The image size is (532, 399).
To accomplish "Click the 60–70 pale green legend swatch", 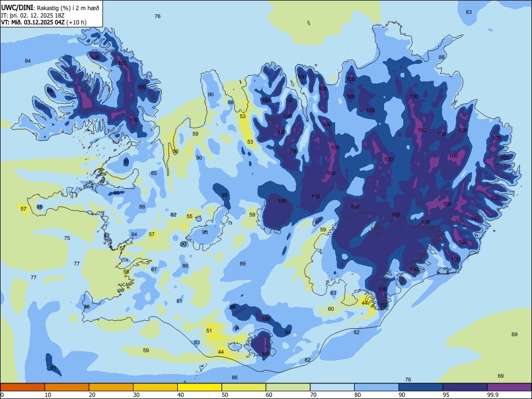I will coord(288,387).
